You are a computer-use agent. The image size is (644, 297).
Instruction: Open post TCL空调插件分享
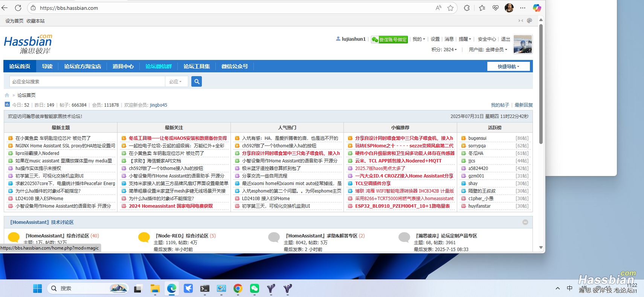[373, 184]
